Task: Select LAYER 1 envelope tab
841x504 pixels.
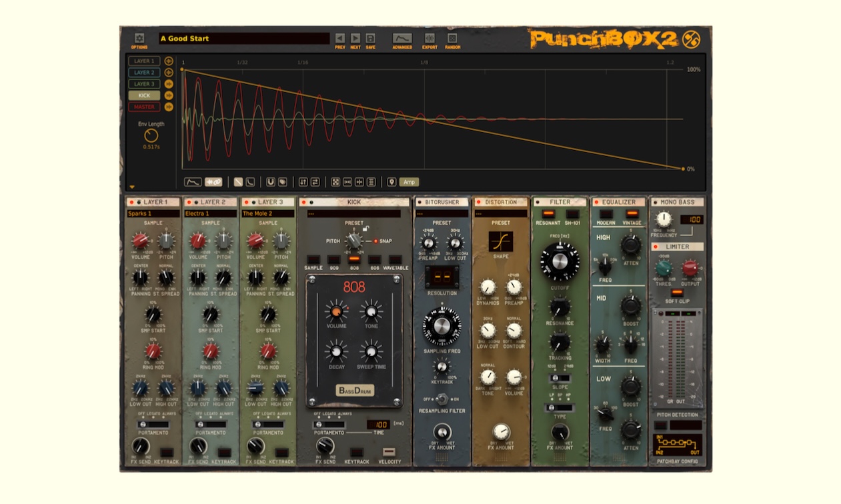Action: [144, 61]
